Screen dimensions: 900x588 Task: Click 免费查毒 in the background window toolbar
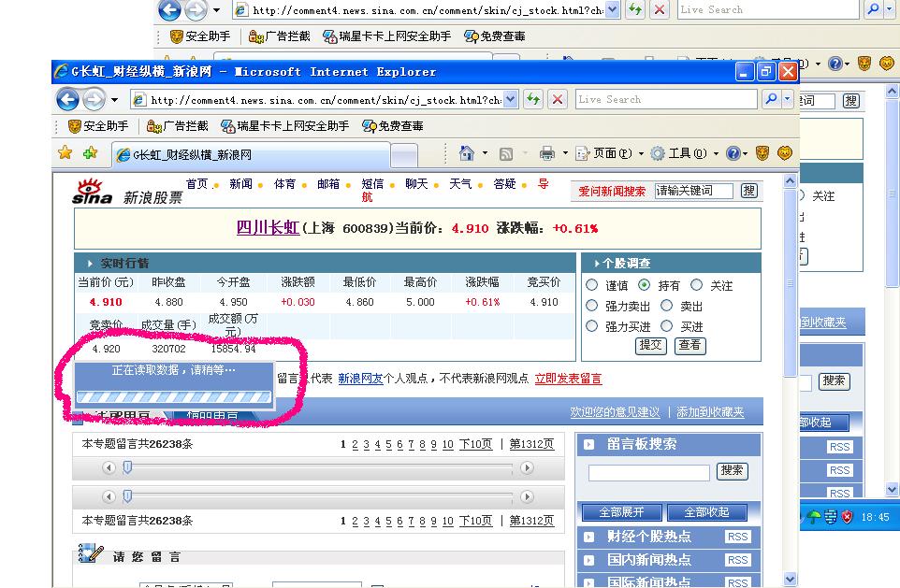tap(495, 36)
